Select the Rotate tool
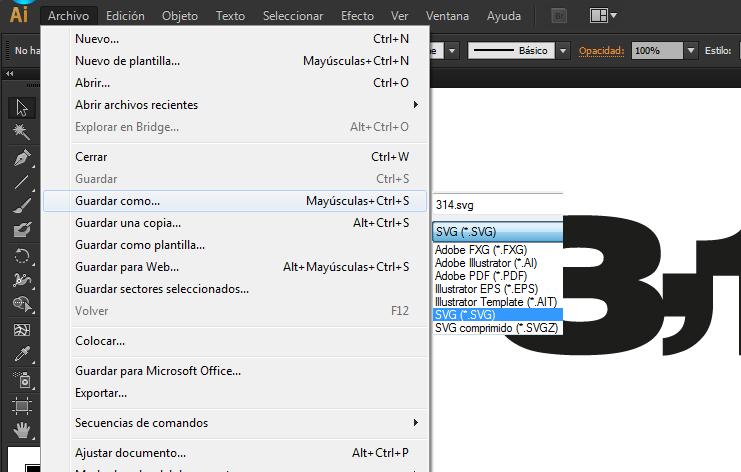Viewport: 741px width, 472px height. [21, 256]
